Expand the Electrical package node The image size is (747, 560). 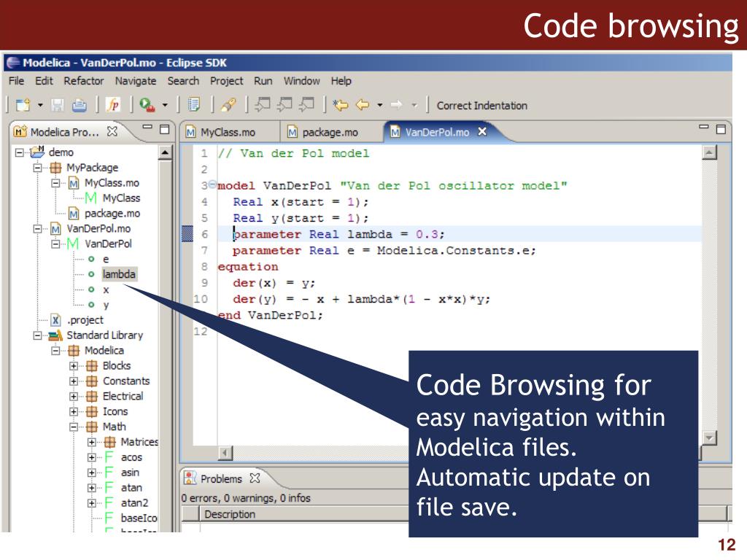tap(74, 396)
